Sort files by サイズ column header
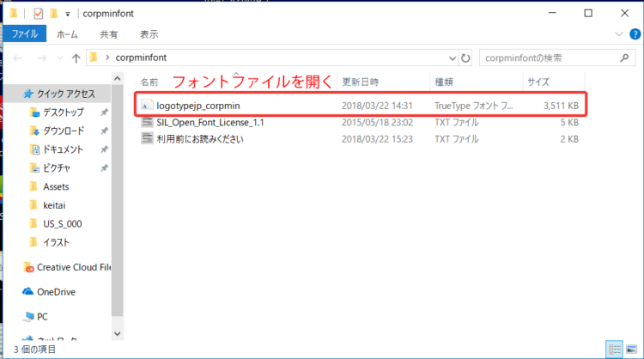 tap(538, 82)
